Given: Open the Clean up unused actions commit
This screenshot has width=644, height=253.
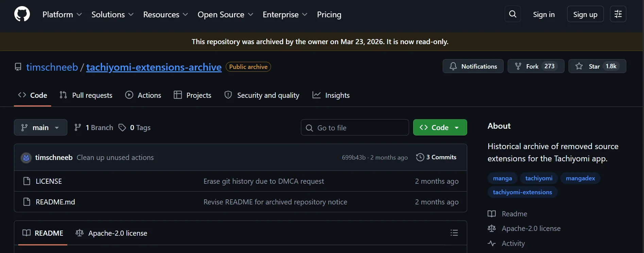Looking at the screenshot, I should click(115, 157).
